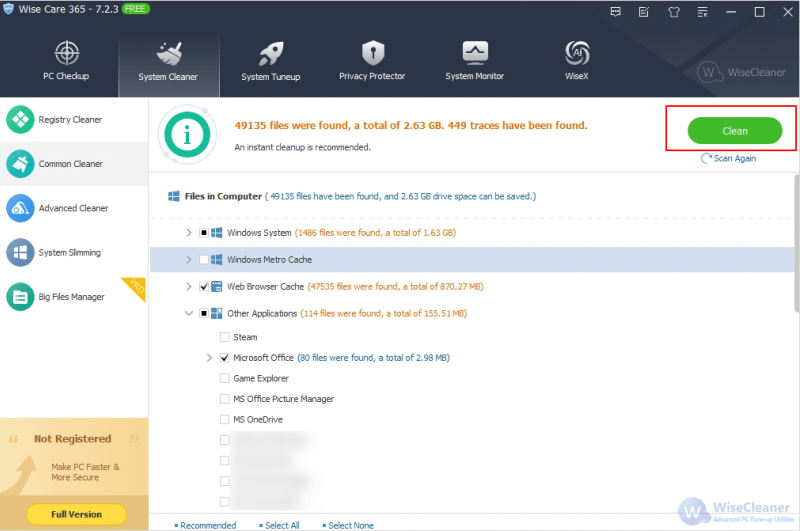Open the Registry Cleaner section
The image size is (800, 531).
pyautogui.click(x=74, y=119)
